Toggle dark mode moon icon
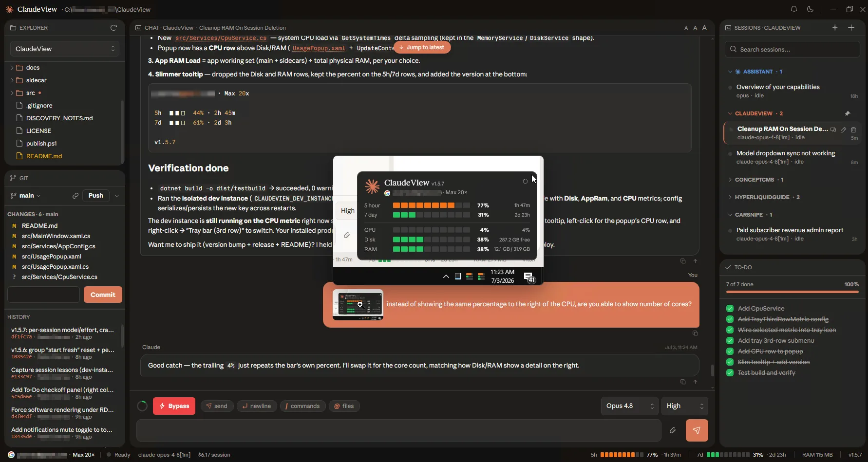This screenshot has height=462, width=868. [811, 9]
